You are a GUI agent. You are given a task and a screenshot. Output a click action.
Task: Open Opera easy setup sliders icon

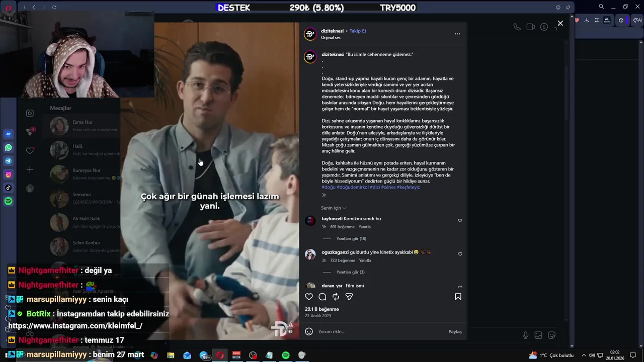(x=597, y=20)
